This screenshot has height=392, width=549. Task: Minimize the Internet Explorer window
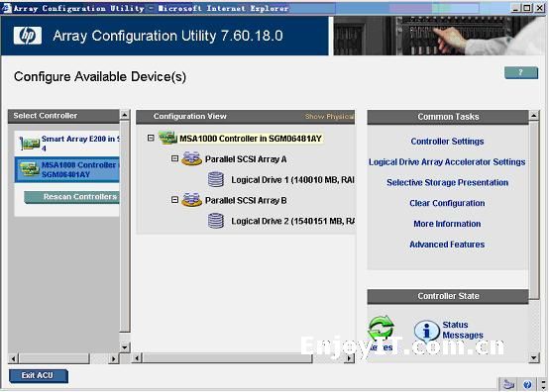515,8
